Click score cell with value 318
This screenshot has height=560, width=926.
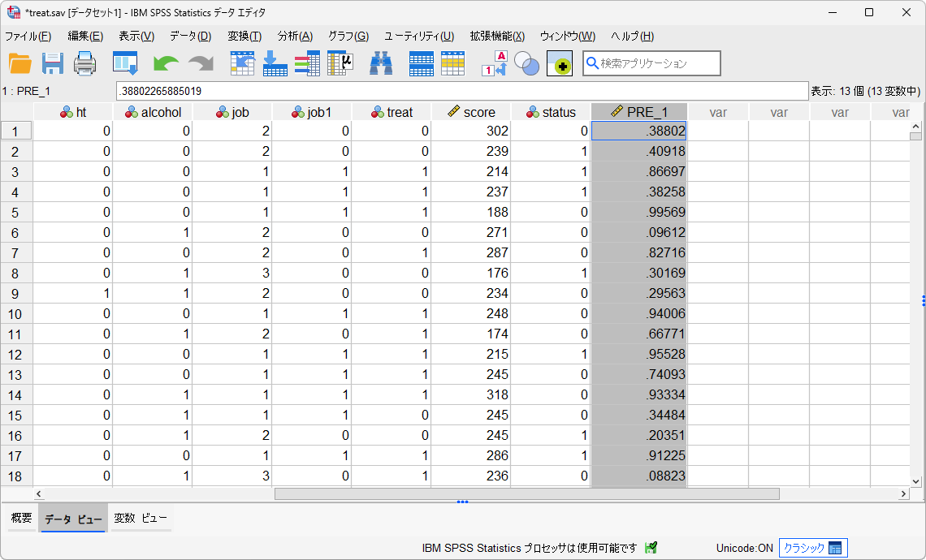coord(470,394)
